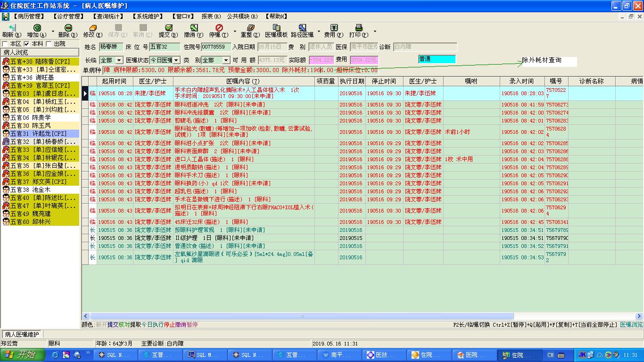Click the JK tray icon
The height and width of the screenshot is (362, 644).
pyautogui.click(x=582, y=355)
